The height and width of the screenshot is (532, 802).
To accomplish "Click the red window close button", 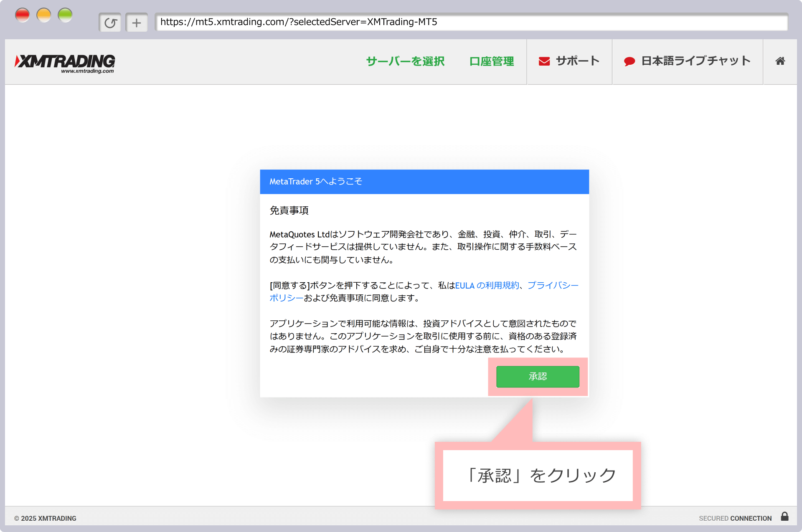I will click(x=22, y=15).
